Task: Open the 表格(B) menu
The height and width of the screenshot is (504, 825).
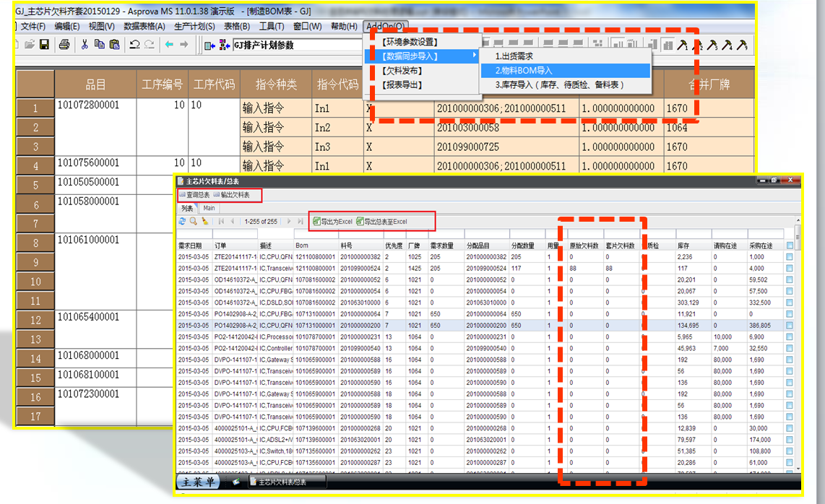Action: (x=237, y=26)
